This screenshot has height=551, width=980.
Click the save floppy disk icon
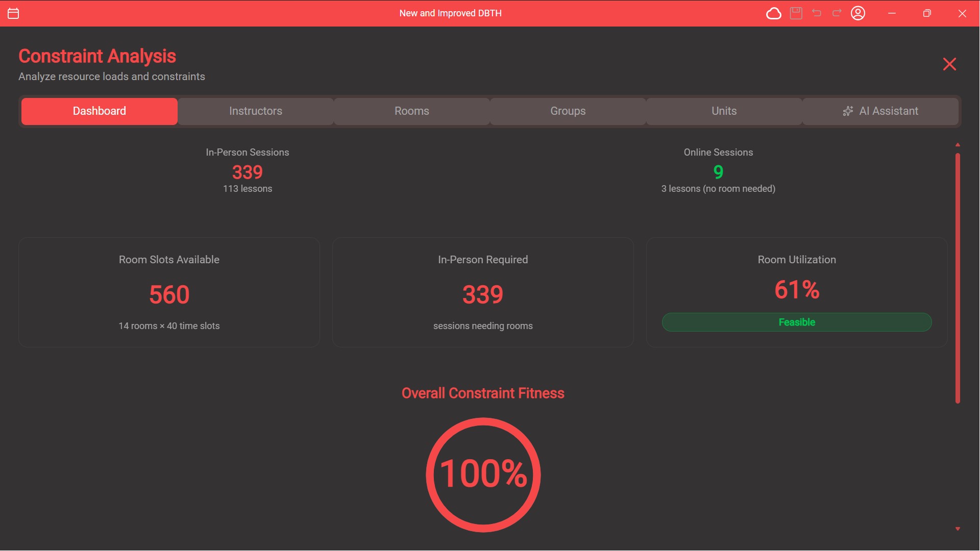coord(796,13)
